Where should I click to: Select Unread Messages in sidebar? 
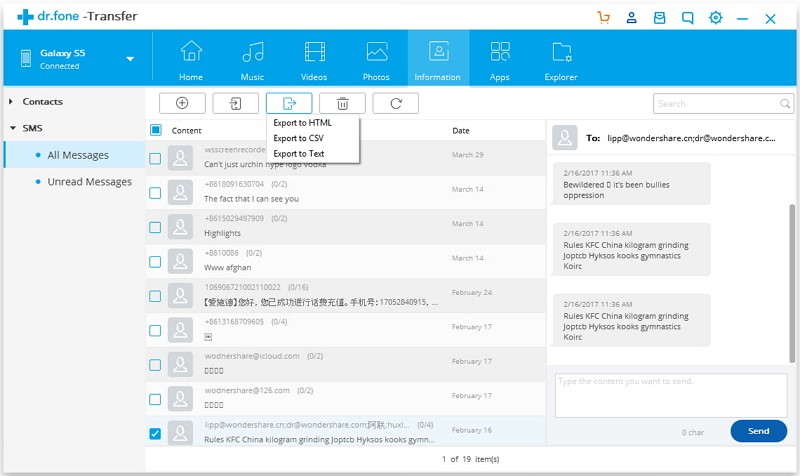(x=74, y=182)
